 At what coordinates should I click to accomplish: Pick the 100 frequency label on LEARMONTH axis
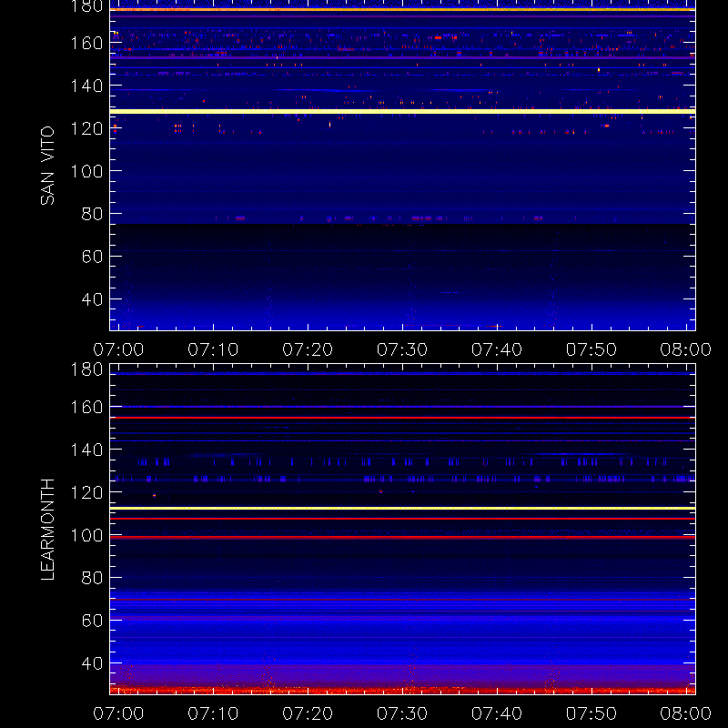click(86, 535)
